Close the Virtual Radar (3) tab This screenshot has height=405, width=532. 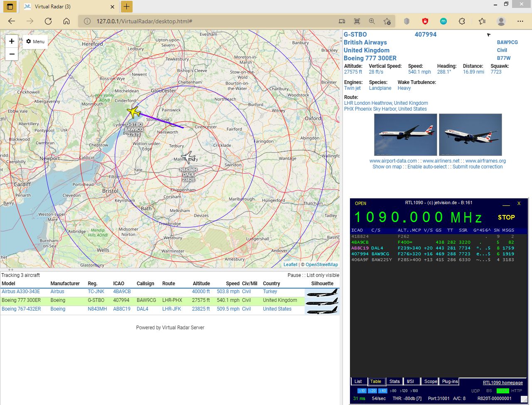112,7
